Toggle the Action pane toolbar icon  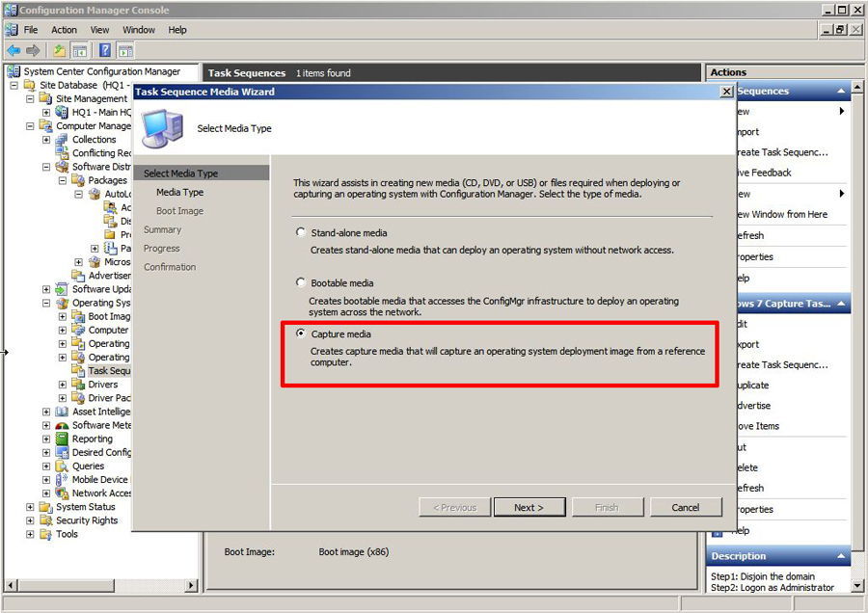[125, 51]
